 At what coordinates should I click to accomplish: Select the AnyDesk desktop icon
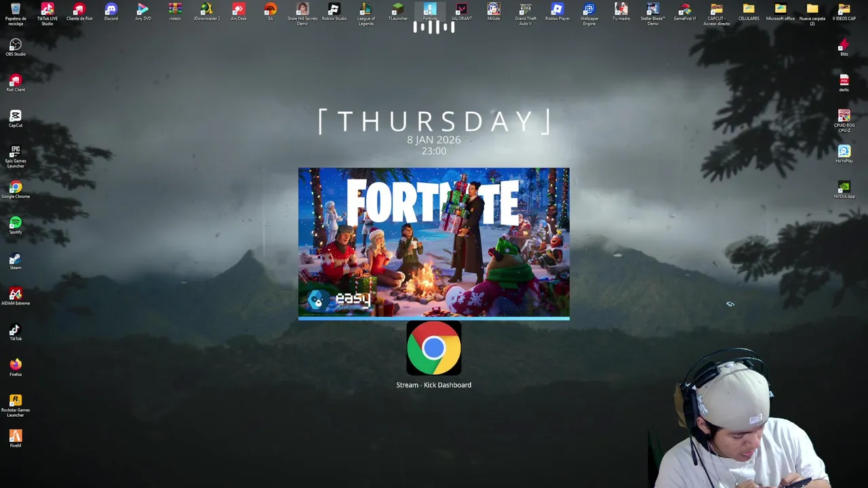[x=239, y=12]
